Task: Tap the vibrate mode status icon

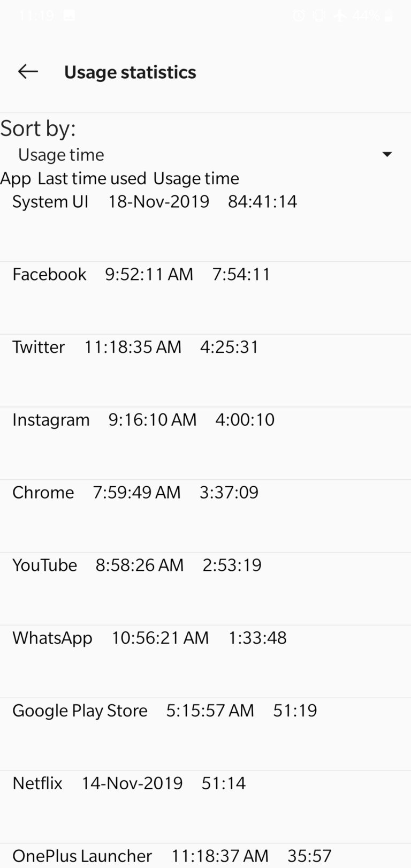Action: (319, 16)
